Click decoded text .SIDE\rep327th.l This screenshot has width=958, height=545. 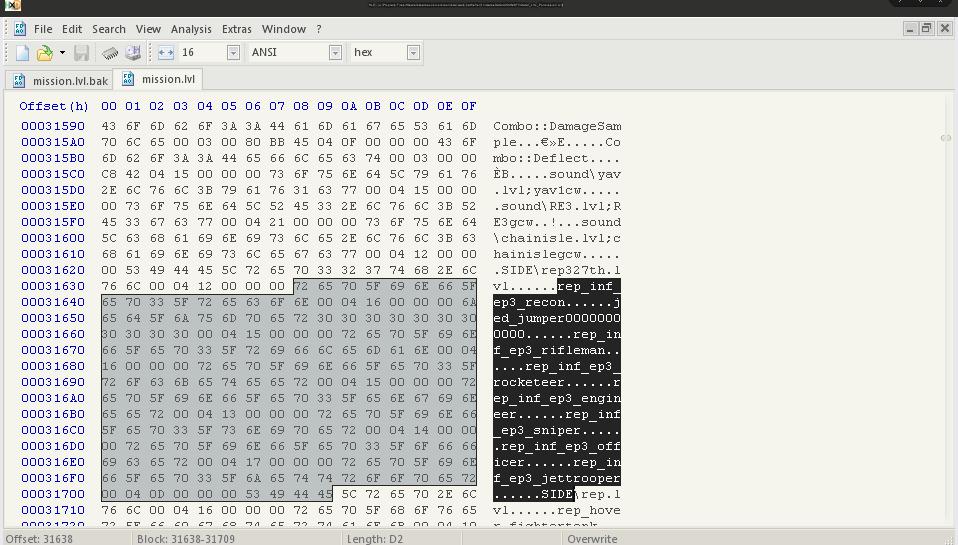pyautogui.click(x=557, y=270)
